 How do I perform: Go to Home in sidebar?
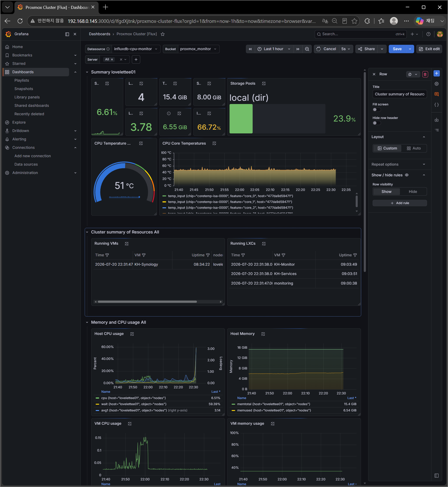[17, 47]
